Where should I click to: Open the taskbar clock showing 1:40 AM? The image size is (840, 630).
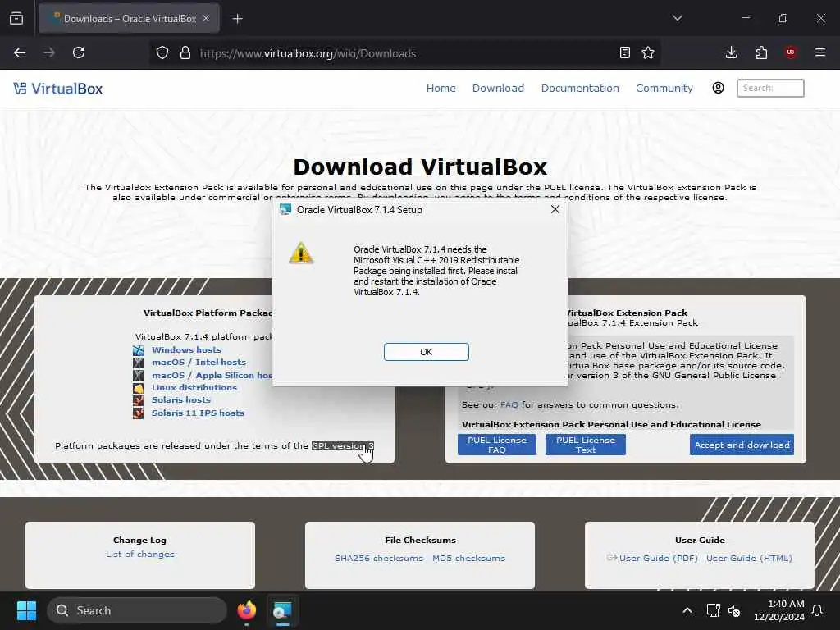point(779,610)
